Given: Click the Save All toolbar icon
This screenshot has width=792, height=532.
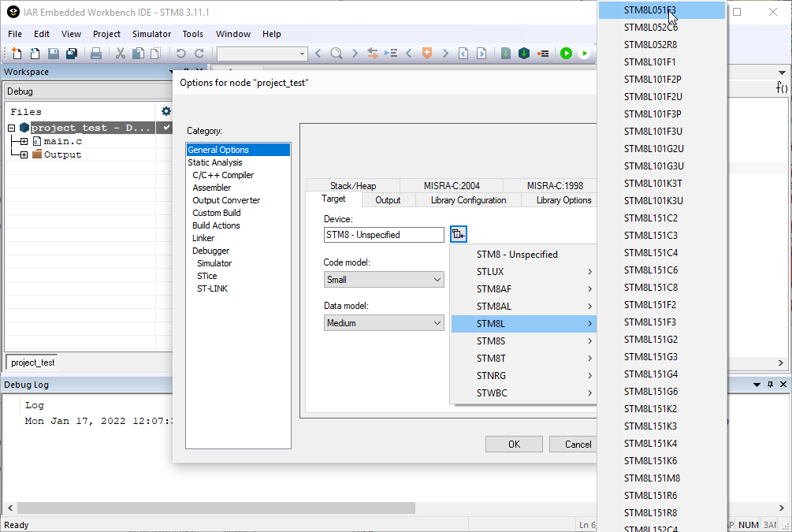Looking at the screenshot, I should point(72,53).
